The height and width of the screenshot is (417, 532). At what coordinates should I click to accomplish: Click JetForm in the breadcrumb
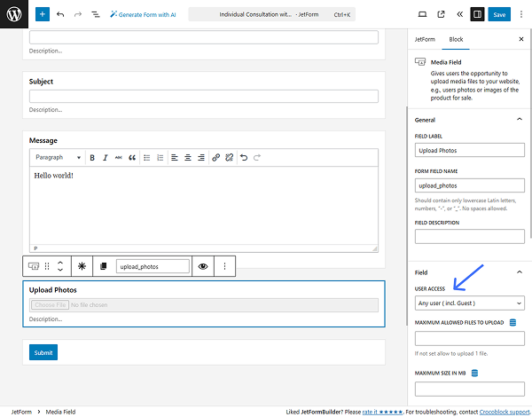click(21, 412)
